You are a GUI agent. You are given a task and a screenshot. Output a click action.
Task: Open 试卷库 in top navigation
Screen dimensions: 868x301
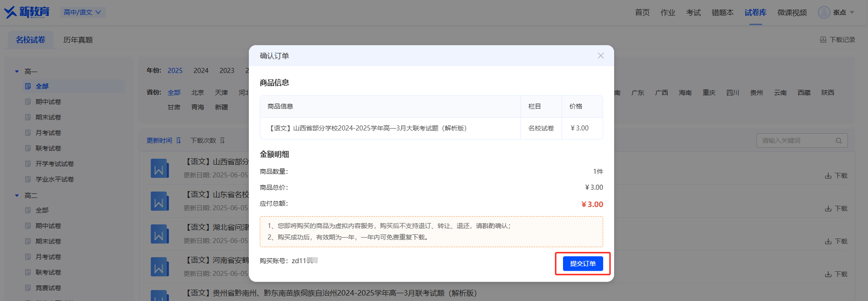coord(756,12)
